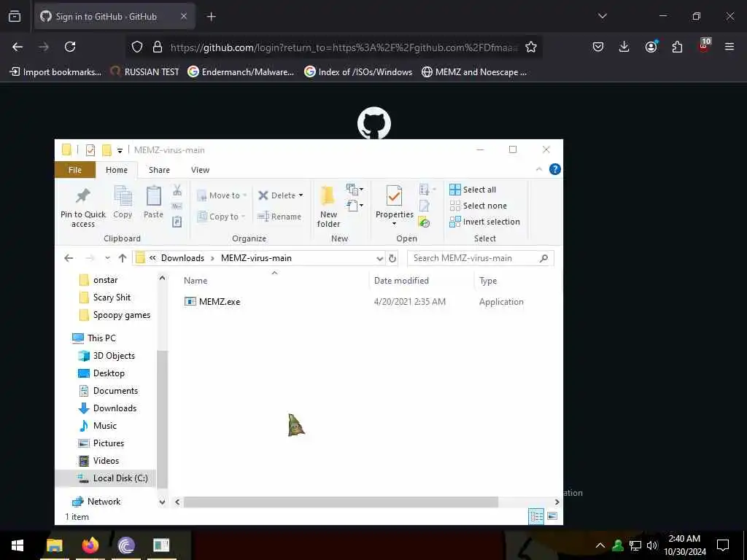The width and height of the screenshot is (747, 560).
Task: Sort by Type column header
Action: [488, 281]
